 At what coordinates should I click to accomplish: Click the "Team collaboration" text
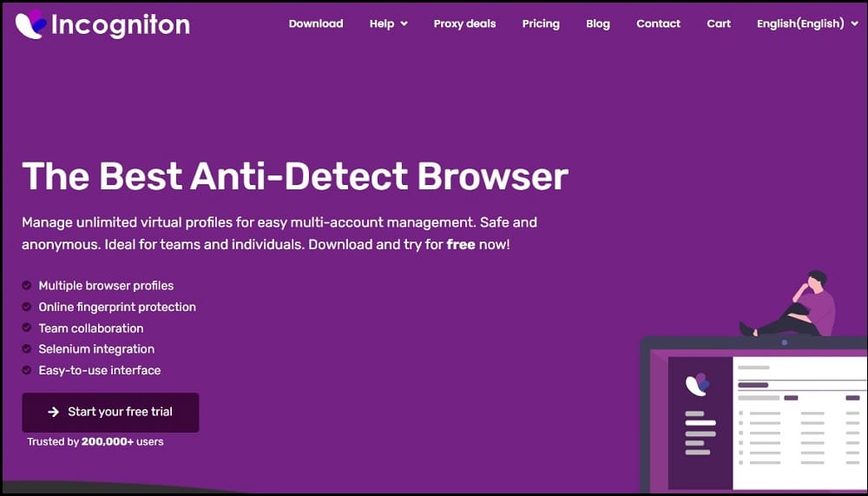coord(91,328)
